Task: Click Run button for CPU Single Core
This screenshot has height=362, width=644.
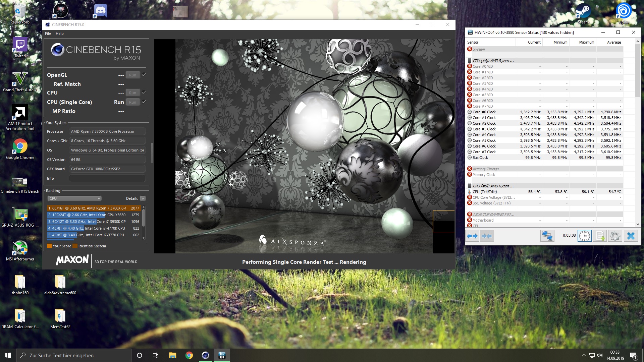Action: coord(133,102)
